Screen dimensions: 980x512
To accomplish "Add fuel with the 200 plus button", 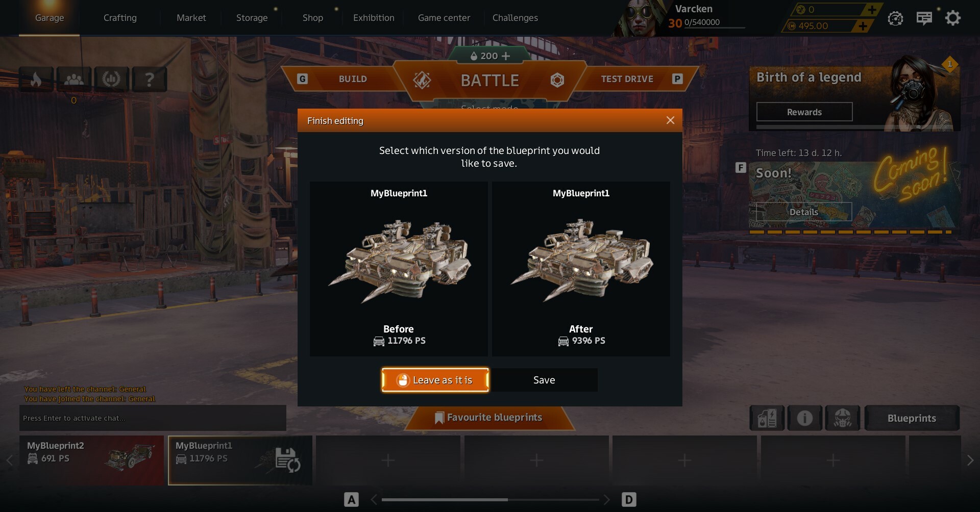I will click(505, 56).
